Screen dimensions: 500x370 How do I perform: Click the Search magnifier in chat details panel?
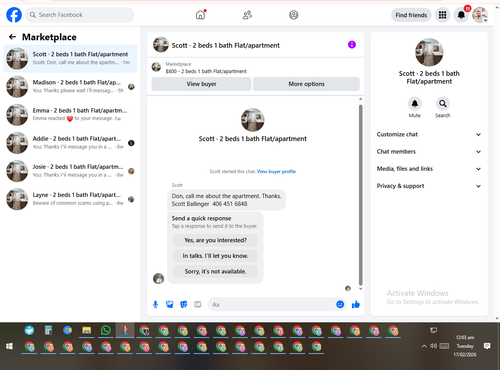[443, 104]
